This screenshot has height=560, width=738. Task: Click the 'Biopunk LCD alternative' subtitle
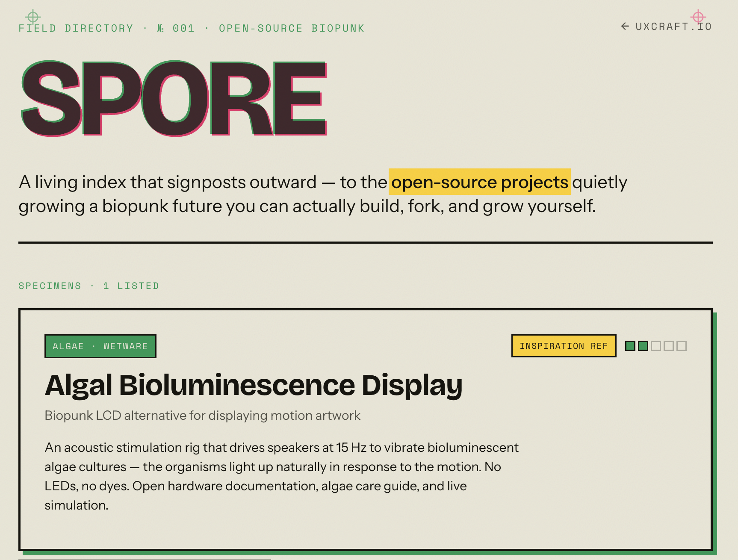[203, 416]
